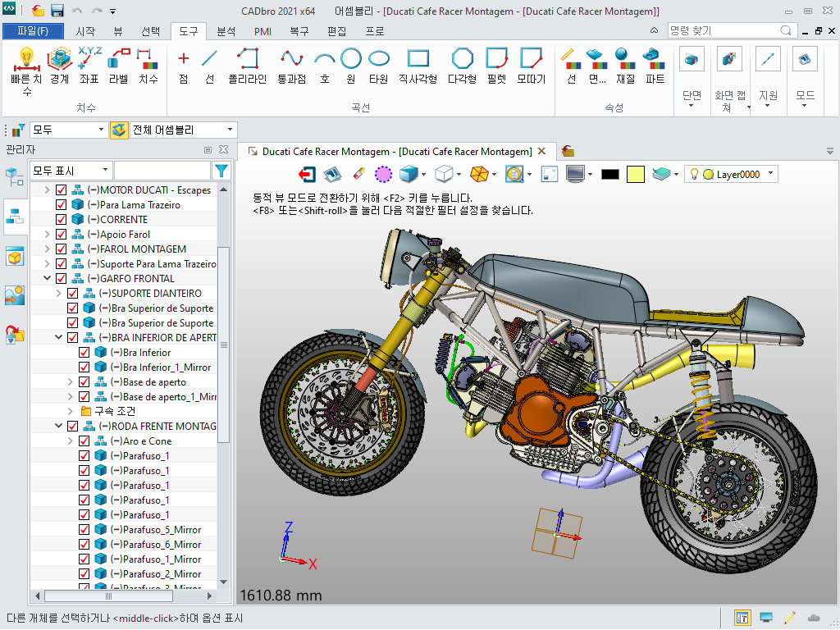The width and height of the screenshot is (840, 630).
Task: Click the manager panel search input box
Action: point(162,171)
